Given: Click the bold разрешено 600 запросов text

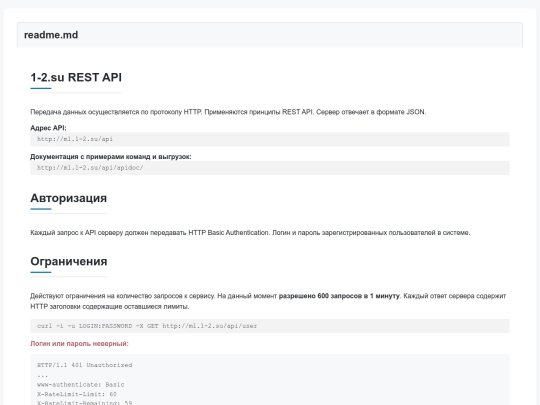Looking at the screenshot, I should point(339,296).
